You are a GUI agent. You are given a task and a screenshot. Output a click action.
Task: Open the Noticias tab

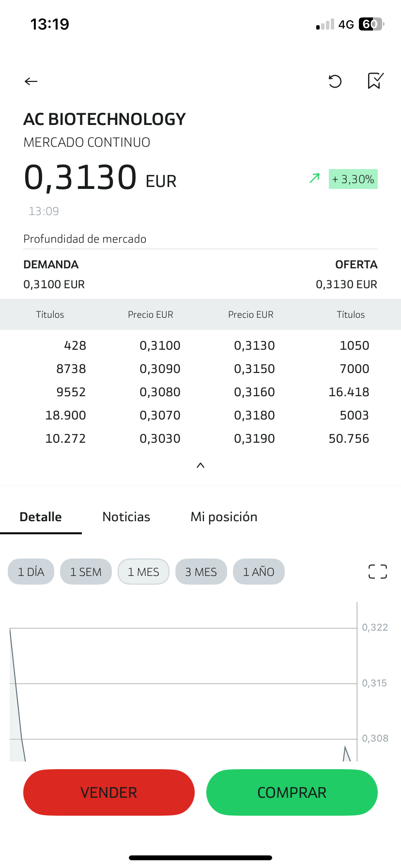pyautogui.click(x=126, y=517)
